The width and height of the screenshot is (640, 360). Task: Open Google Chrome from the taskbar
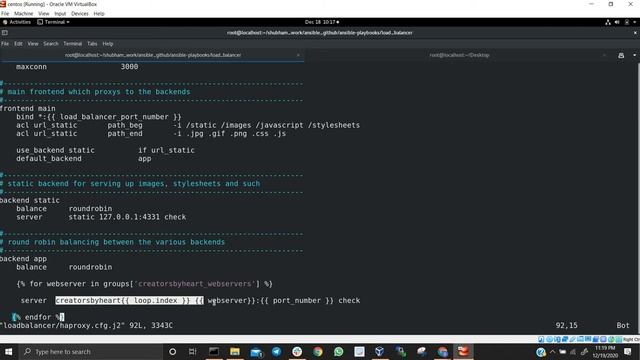coord(318,352)
